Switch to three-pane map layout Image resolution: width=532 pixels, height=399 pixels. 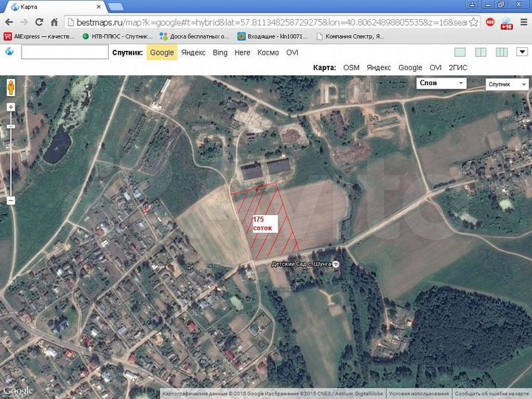pos(502,52)
